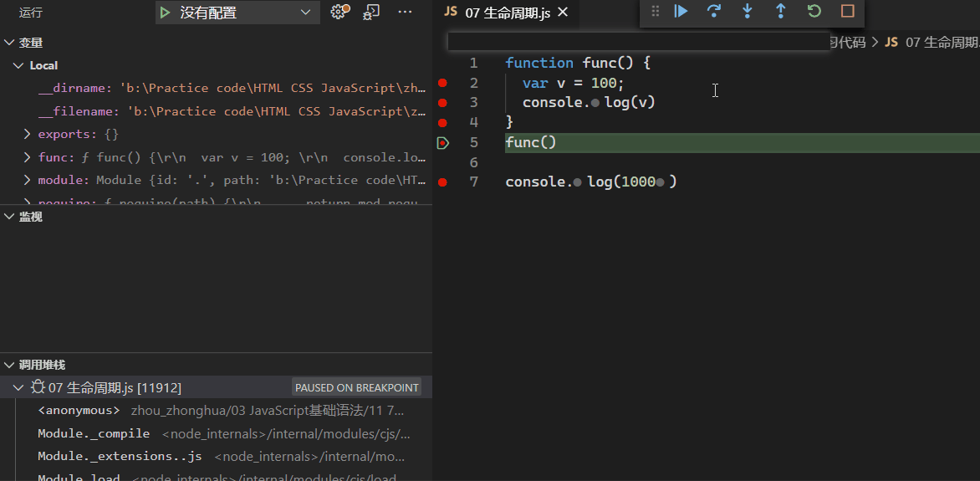Click the Step Into arrow icon
The height and width of the screenshot is (481, 980).
[748, 12]
